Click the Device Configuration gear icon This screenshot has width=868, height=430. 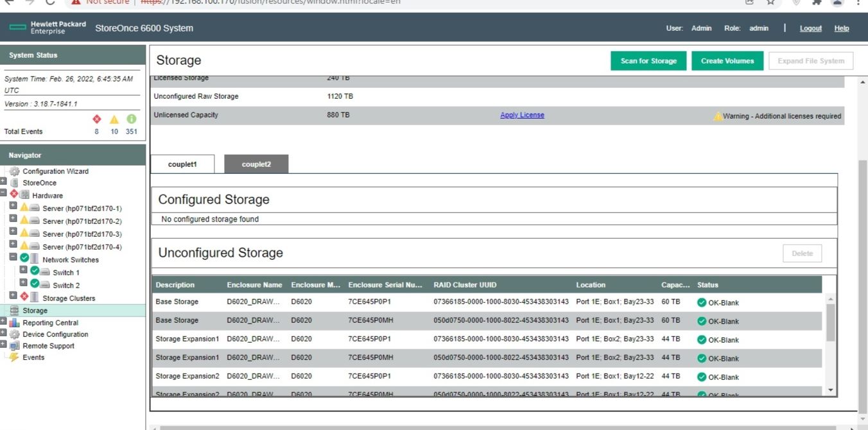[14, 334]
